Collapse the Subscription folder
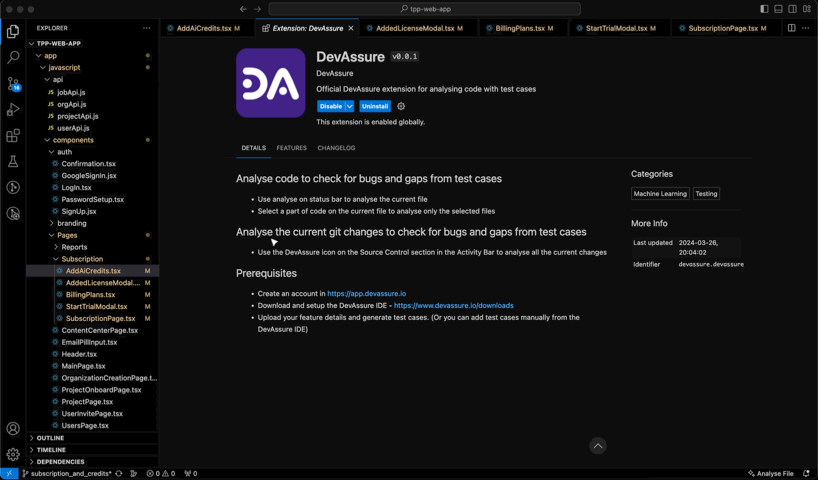The image size is (818, 480). [x=82, y=259]
